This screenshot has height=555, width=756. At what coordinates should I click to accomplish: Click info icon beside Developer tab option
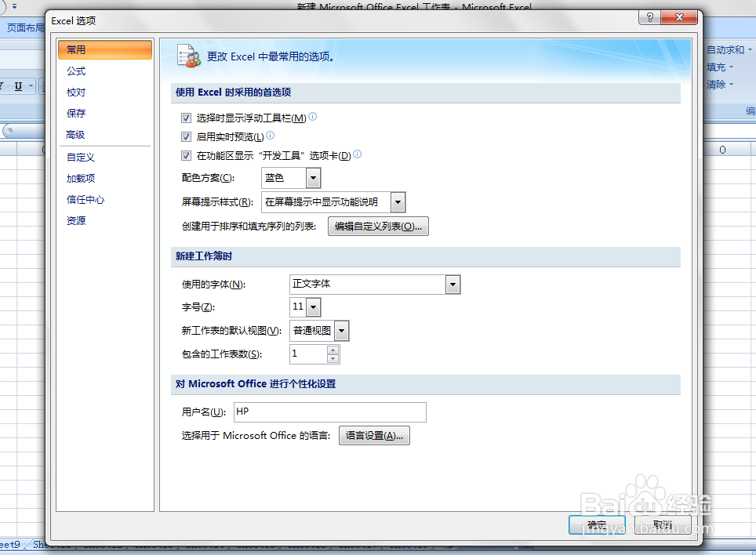point(358,154)
